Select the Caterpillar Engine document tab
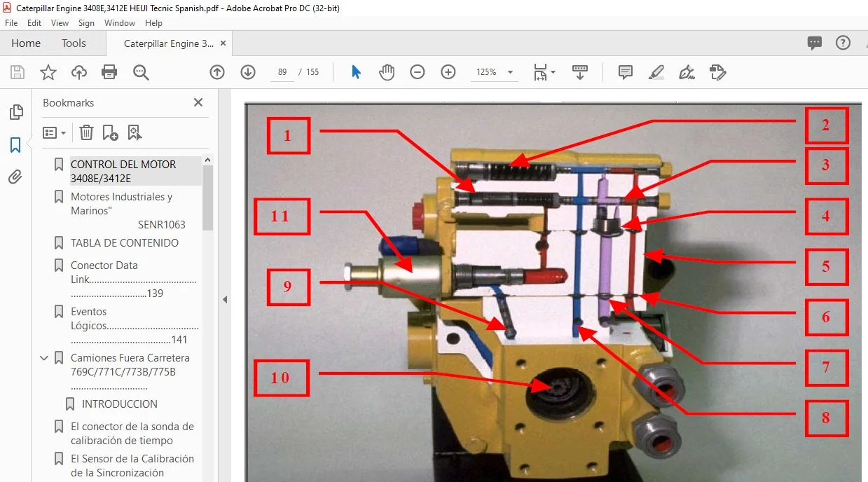The image size is (868, 482). tap(169, 43)
